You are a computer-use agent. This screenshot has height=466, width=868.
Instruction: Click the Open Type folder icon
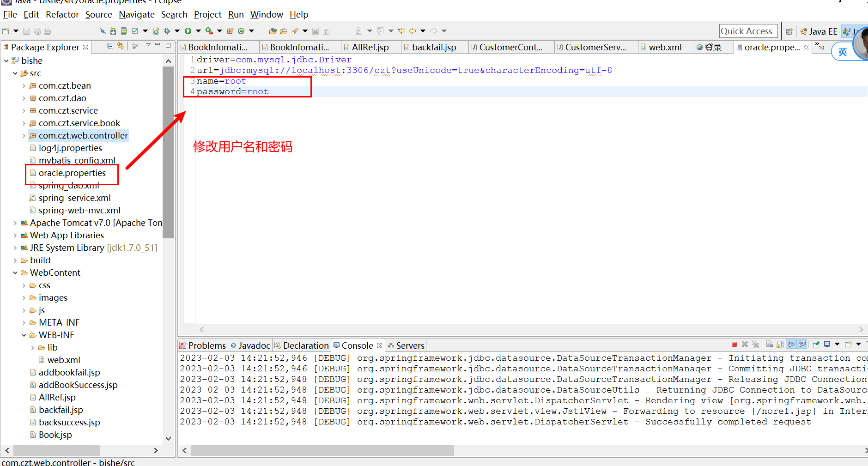pos(273,31)
